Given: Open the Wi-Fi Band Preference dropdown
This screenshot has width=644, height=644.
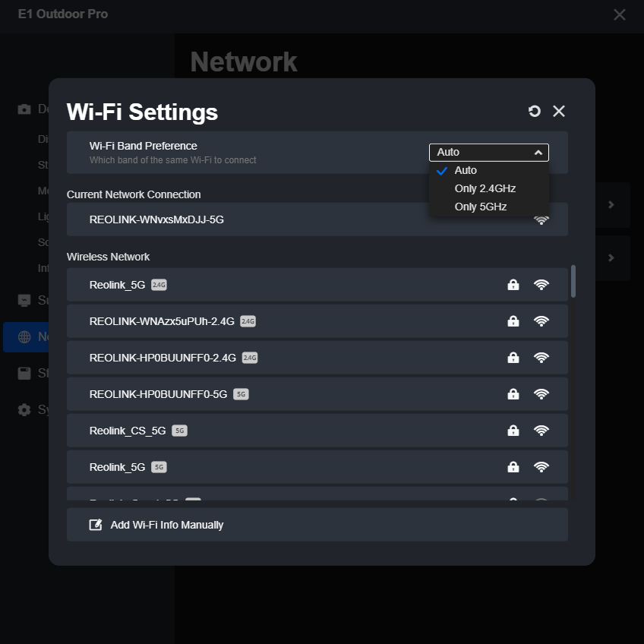Looking at the screenshot, I should [488, 153].
